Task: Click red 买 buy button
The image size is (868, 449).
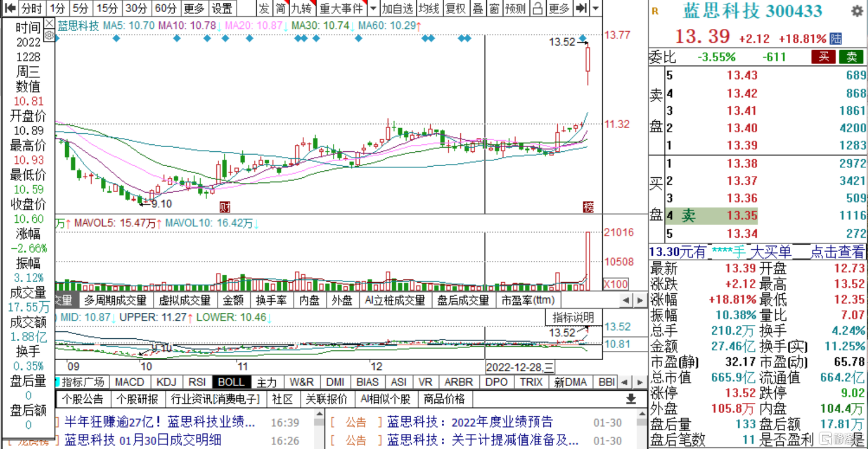Action: click(824, 57)
